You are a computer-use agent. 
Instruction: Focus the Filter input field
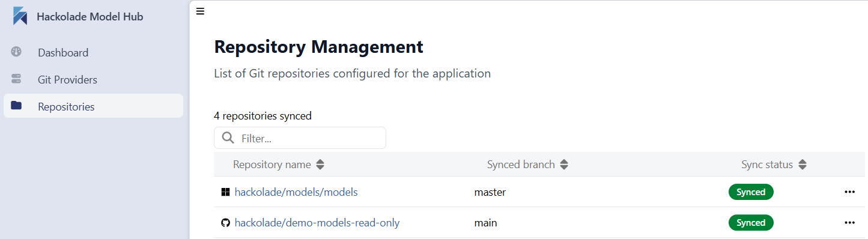(x=300, y=138)
